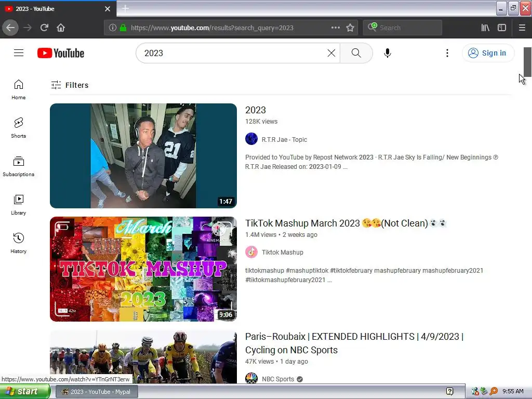Play the TikTok Mashup 9:06 thumbnail
This screenshot has width=532, height=399.
pyautogui.click(x=143, y=269)
